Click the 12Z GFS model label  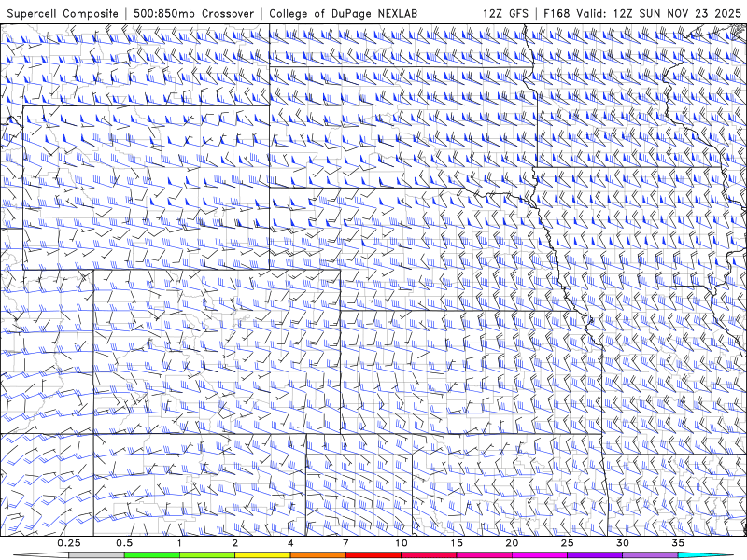(x=505, y=13)
